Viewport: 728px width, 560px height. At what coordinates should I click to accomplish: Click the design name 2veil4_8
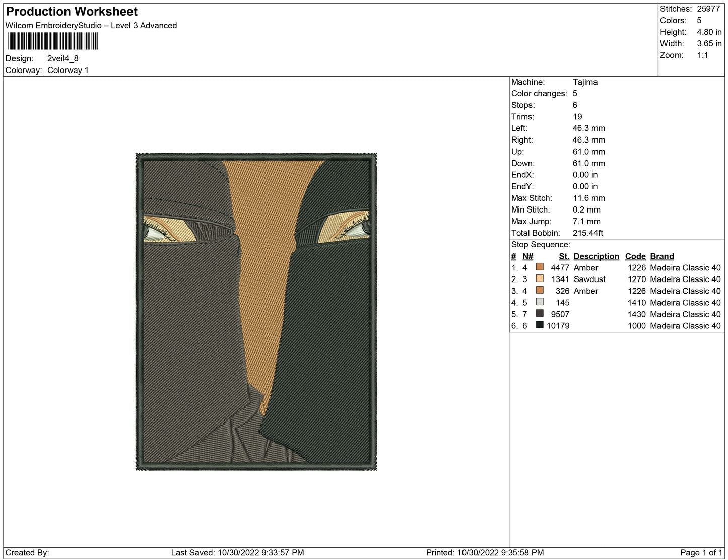[x=63, y=58]
